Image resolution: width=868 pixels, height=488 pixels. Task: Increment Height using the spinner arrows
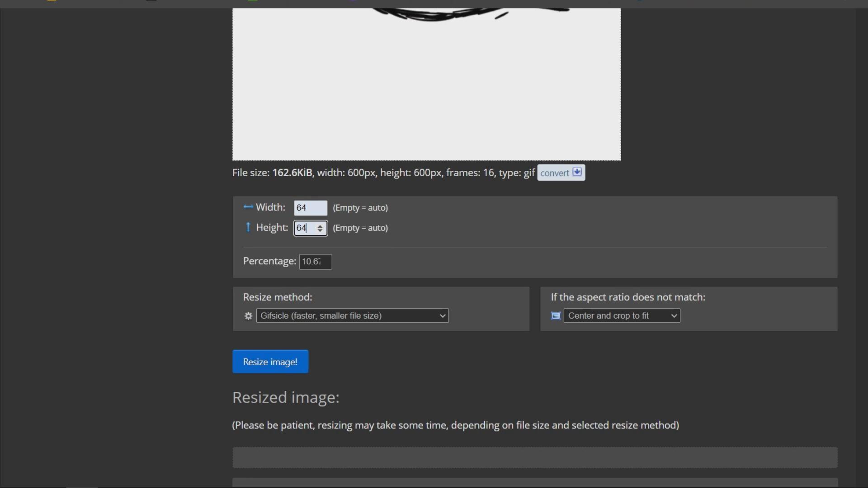click(x=320, y=225)
